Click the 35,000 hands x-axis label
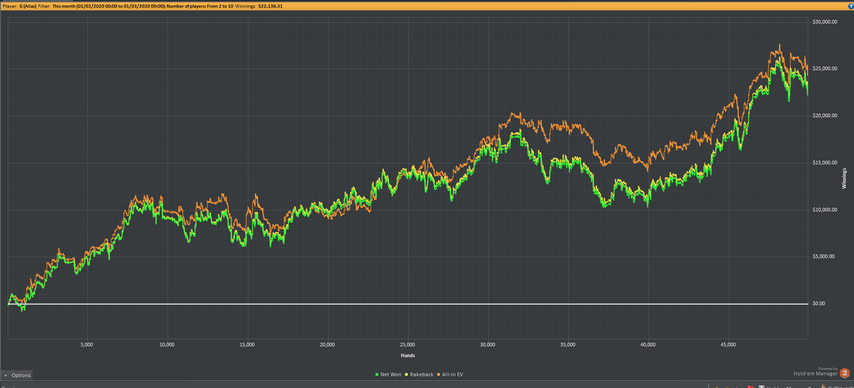Screen dimensions: 854x388 [x=568, y=345]
